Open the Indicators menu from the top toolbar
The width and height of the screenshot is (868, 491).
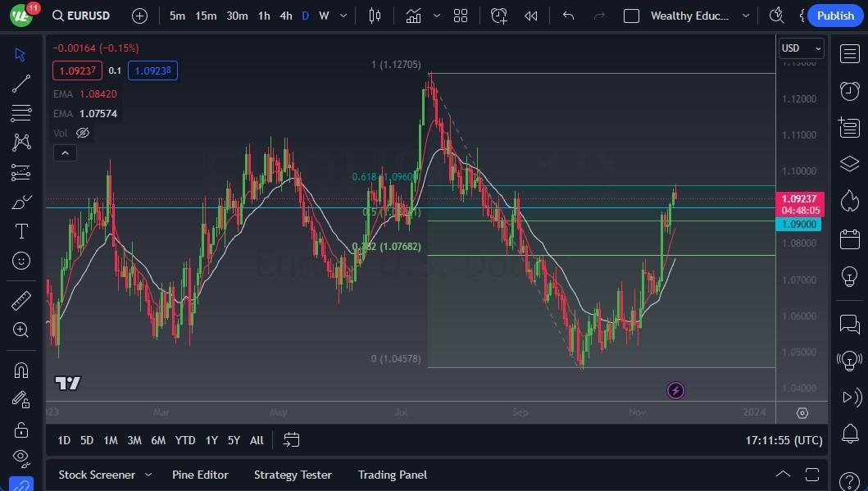coord(413,15)
